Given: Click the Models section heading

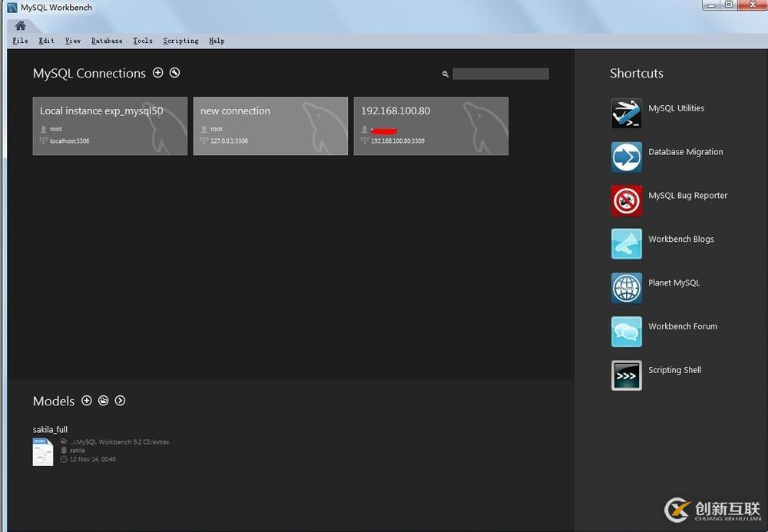Looking at the screenshot, I should point(54,401).
